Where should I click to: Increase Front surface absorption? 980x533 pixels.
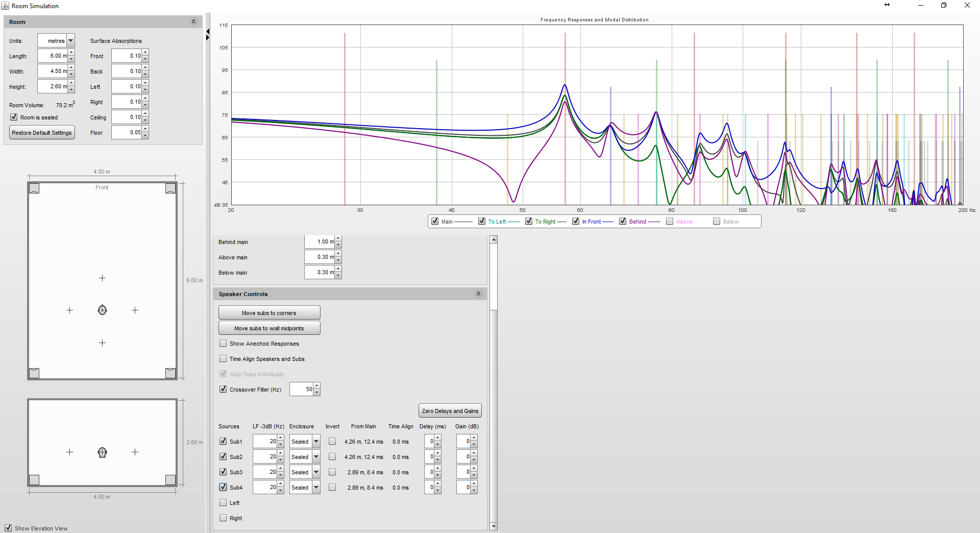pos(145,53)
